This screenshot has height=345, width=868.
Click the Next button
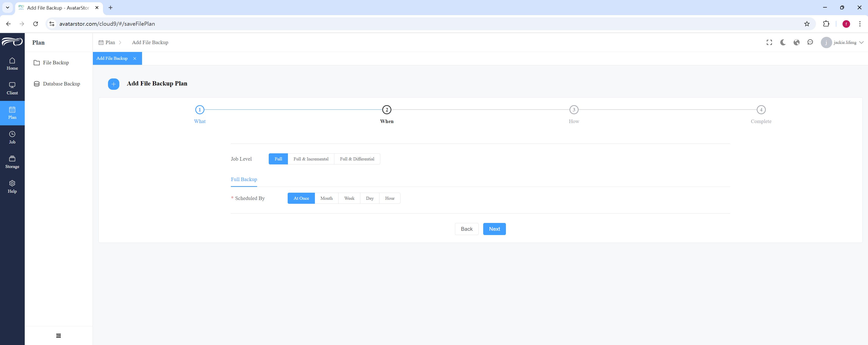click(x=494, y=229)
